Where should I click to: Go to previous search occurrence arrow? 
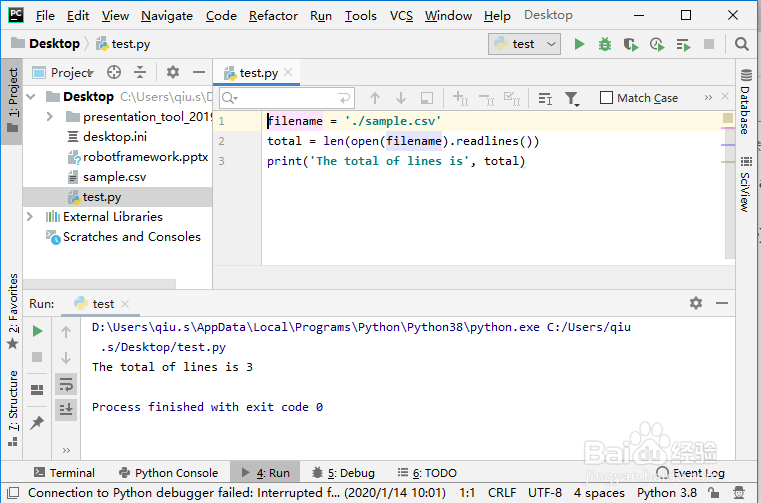[375, 98]
